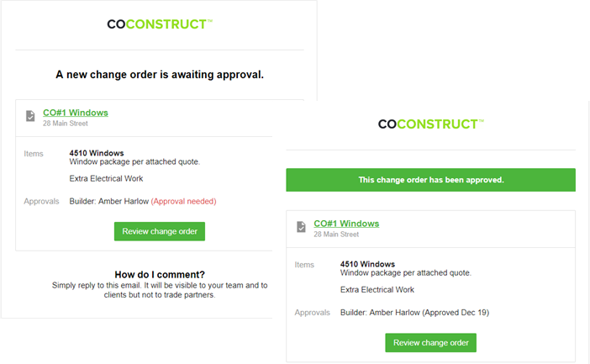Click 'Extra Electrical Work' in the approved email
This screenshot has width=590, height=364.
377,289
